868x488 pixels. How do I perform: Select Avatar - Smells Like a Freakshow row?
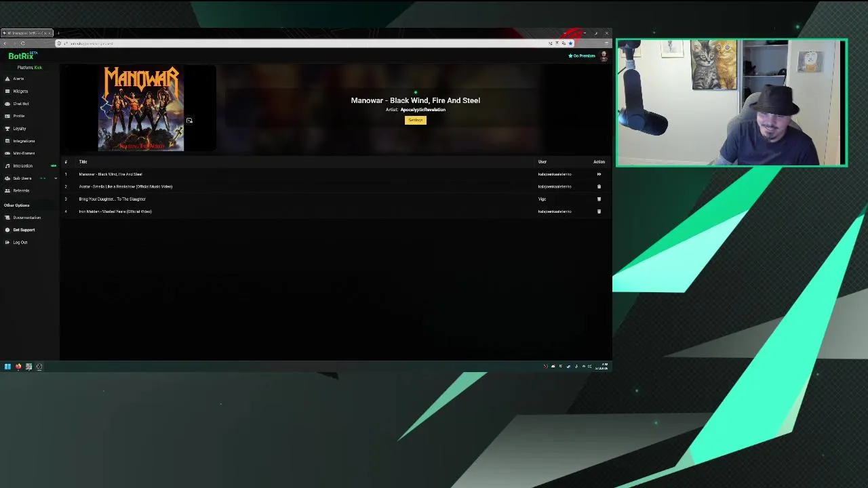tap(336, 186)
